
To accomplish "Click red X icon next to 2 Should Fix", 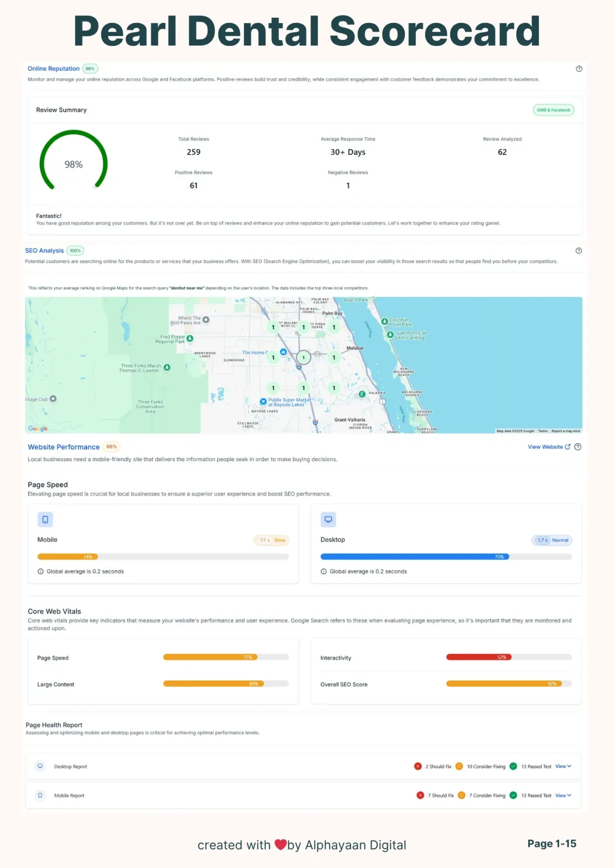I will (x=418, y=766).
